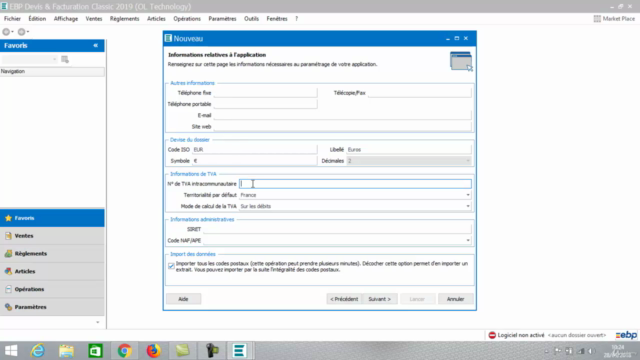Image resolution: width=640 pixels, height=360 pixels.
Task: Open the Favoris panel search dropdown
Action: (x=54, y=60)
